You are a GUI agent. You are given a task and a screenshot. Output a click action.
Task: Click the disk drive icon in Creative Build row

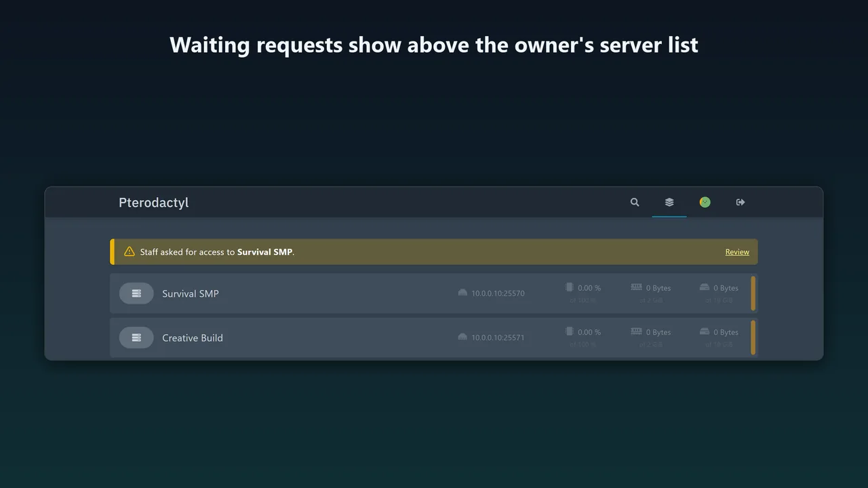(x=705, y=331)
